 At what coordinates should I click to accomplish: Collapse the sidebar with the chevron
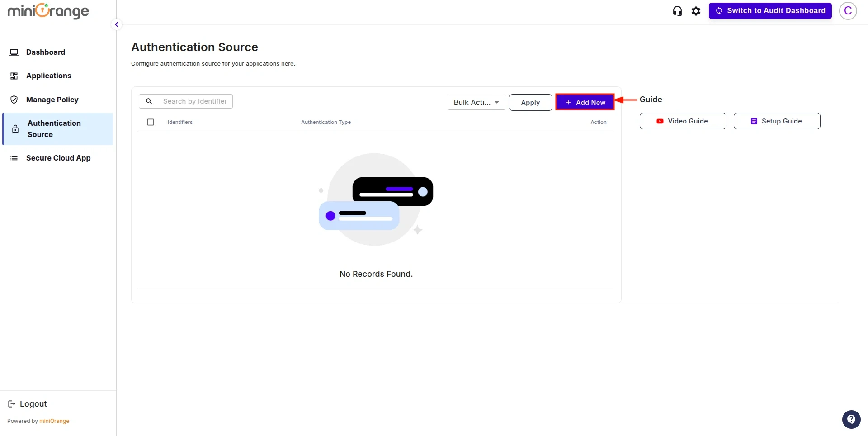point(117,24)
